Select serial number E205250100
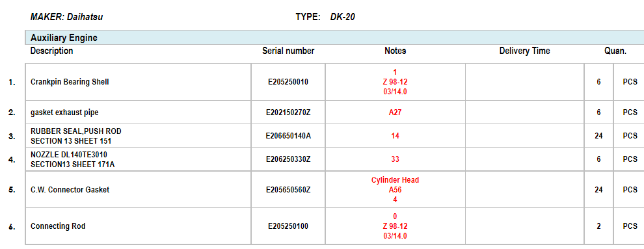This screenshot has height=249, width=644. [x=288, y=226]
